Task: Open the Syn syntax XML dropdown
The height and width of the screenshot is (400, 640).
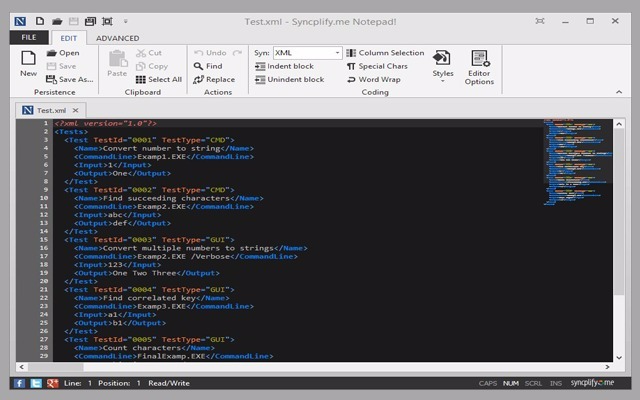Action: (x=337, y=53)
